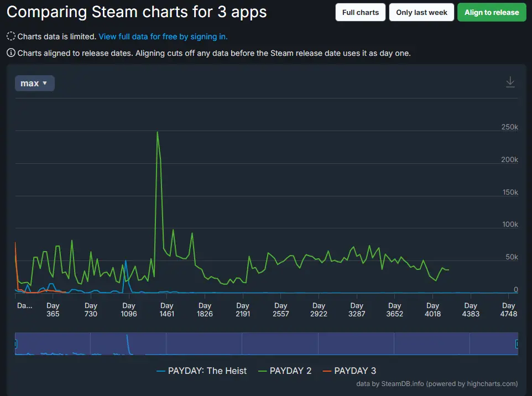Click the Align to release button
Screen dimensions: 532x396
[x=492, y=12]
